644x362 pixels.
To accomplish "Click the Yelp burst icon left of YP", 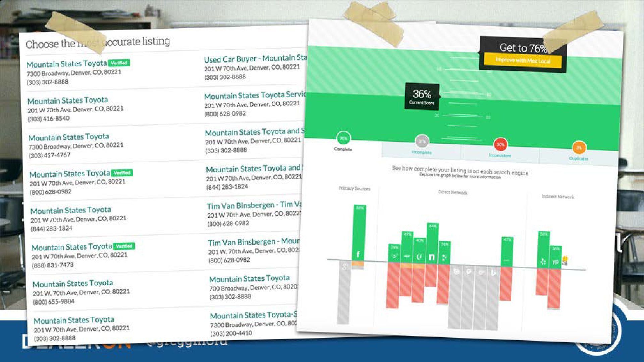I will [543, 261].
